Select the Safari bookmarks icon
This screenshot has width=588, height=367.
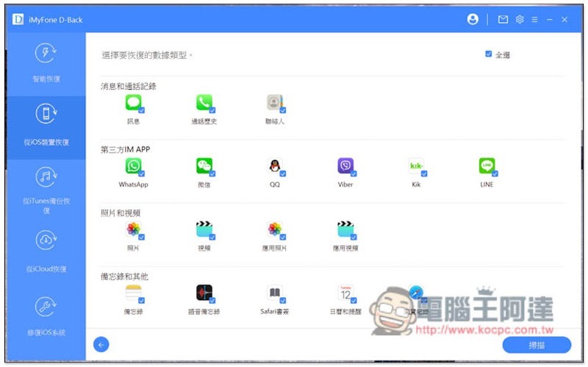[x=274, y=292]
